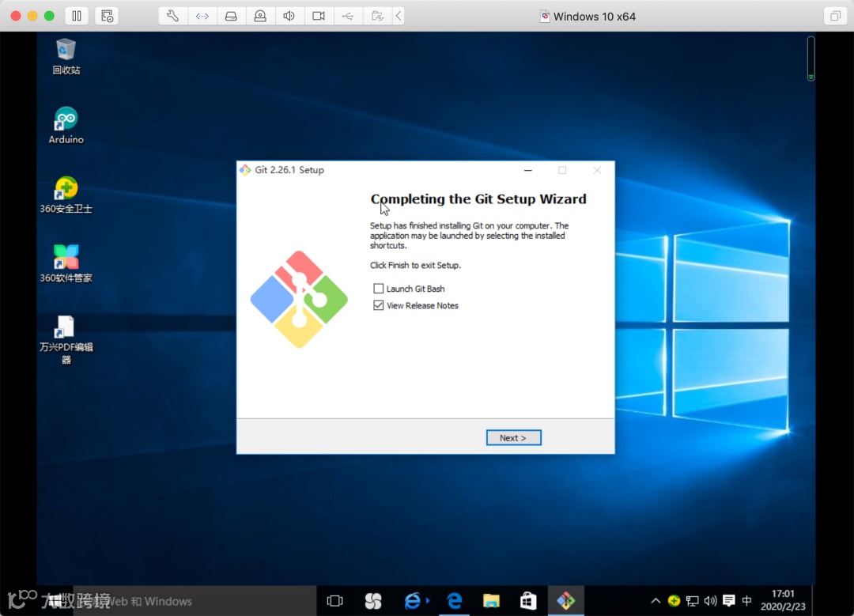Click the Git Setup taskbar button

click(x=566, y=601)
